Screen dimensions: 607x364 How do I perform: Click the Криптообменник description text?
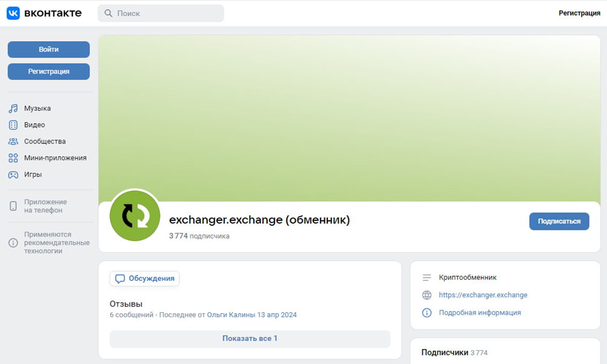coord(467,277)
